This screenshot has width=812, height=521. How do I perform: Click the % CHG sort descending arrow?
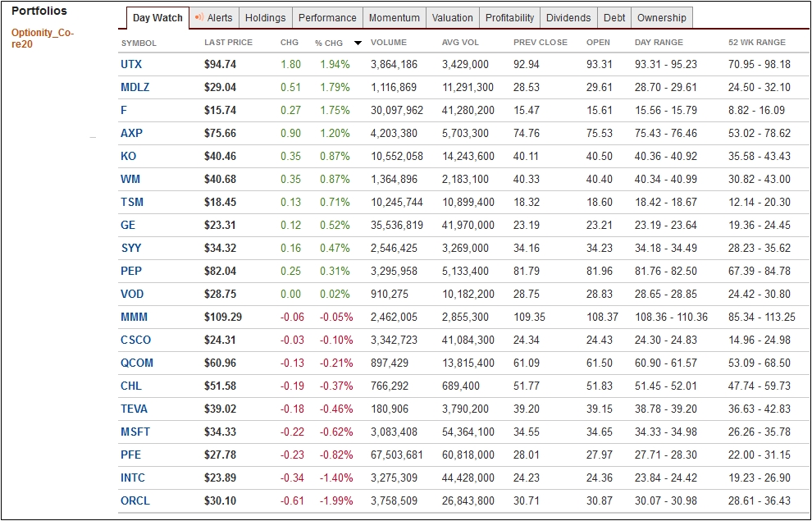(358, 43)
